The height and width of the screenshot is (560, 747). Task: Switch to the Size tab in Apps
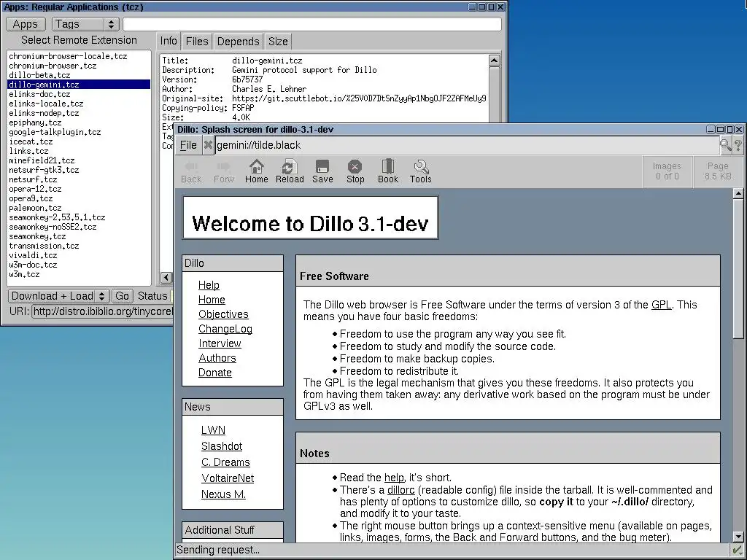[278, 42]
